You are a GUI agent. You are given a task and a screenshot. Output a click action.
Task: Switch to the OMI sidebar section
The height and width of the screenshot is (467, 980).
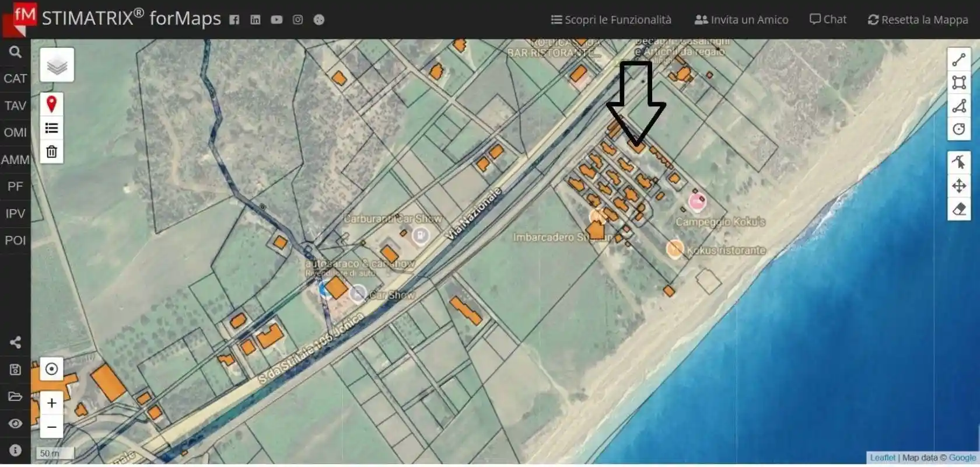(x=15, y=133)
